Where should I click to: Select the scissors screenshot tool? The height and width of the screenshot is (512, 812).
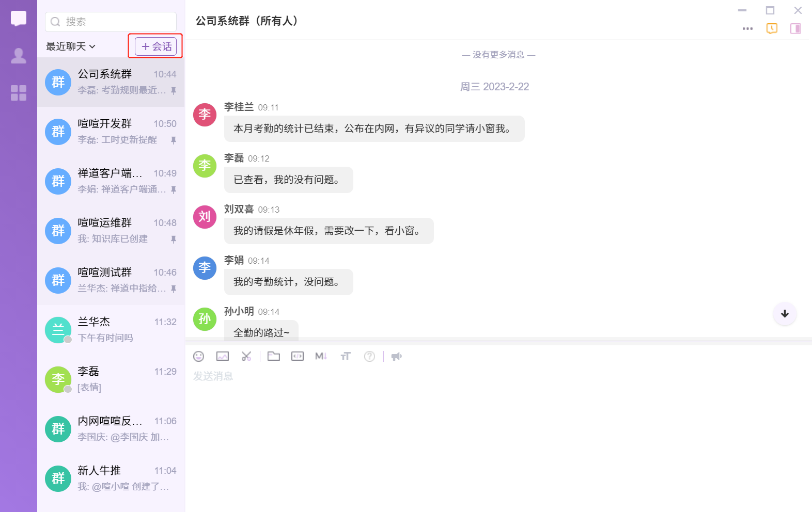[x=246, y=356]
